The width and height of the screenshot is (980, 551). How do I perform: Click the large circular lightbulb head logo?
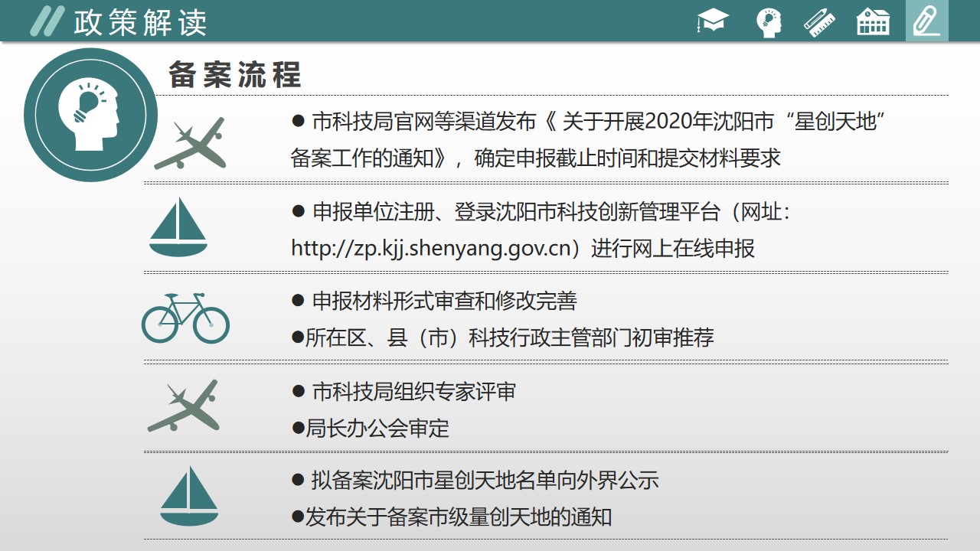(90, 115)
